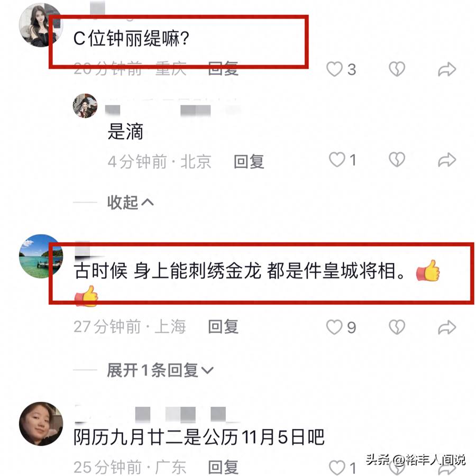Reply to '是滴' from 北京
This screenshot has width=476, height=476.
(x=249, y=161)
